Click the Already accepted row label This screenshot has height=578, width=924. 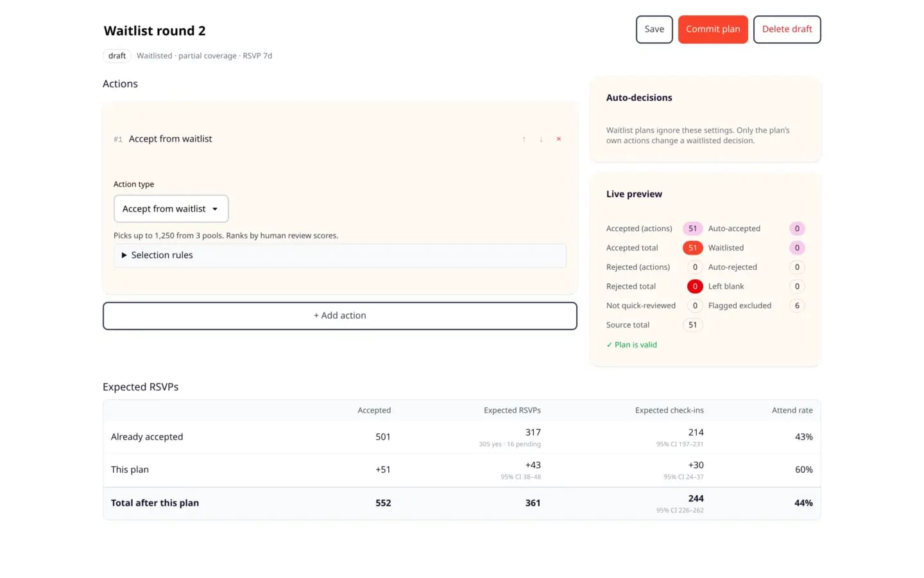(147, 437)
